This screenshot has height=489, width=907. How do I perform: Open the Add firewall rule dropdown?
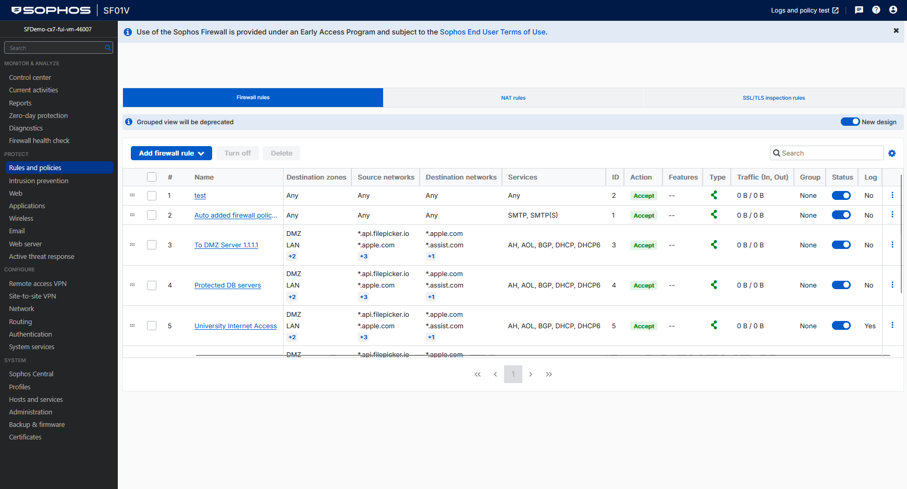point(171,153)
